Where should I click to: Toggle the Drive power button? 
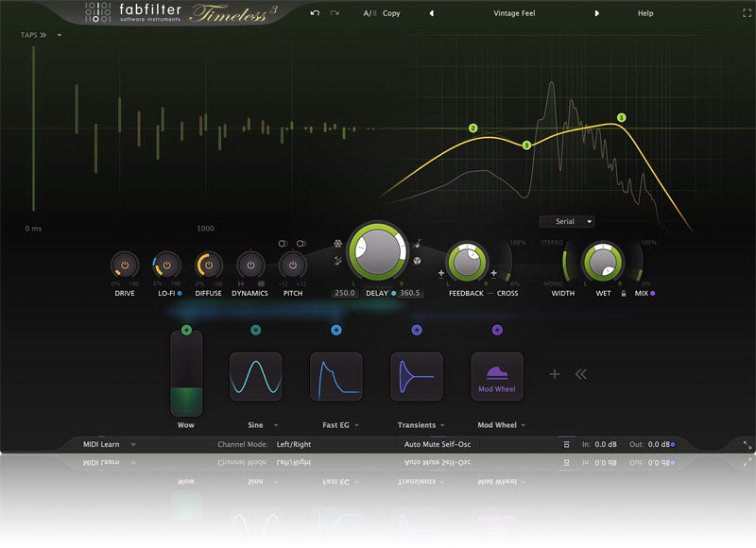(x=125, y=265)
